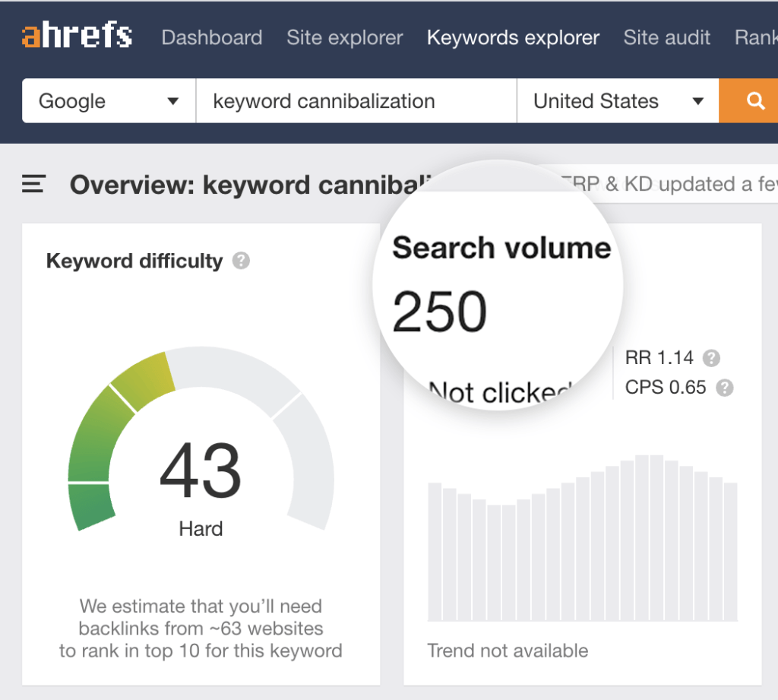Click the CPS help question icon

(x=725, y=388)
